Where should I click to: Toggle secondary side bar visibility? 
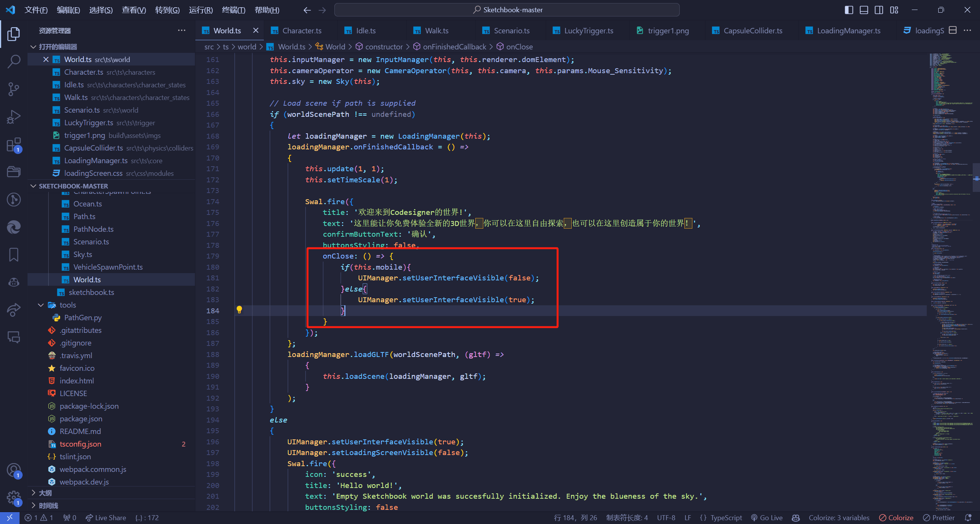pyautogui.click(x=879, y=10)
